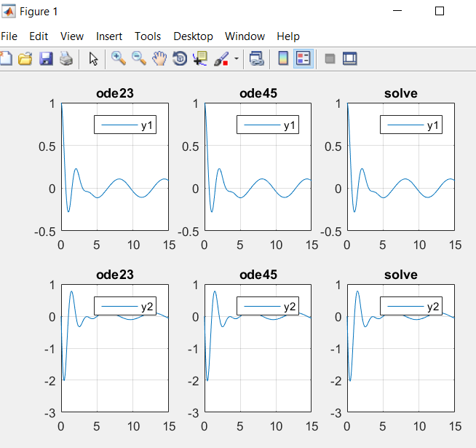Click the top-right solve plot title
The image size is (476, 448).
tap(401, 93)
